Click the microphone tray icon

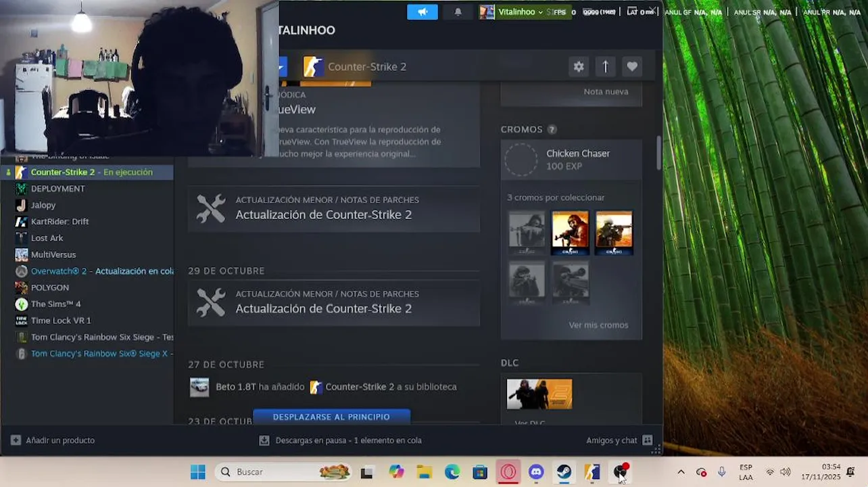(722, 472)
